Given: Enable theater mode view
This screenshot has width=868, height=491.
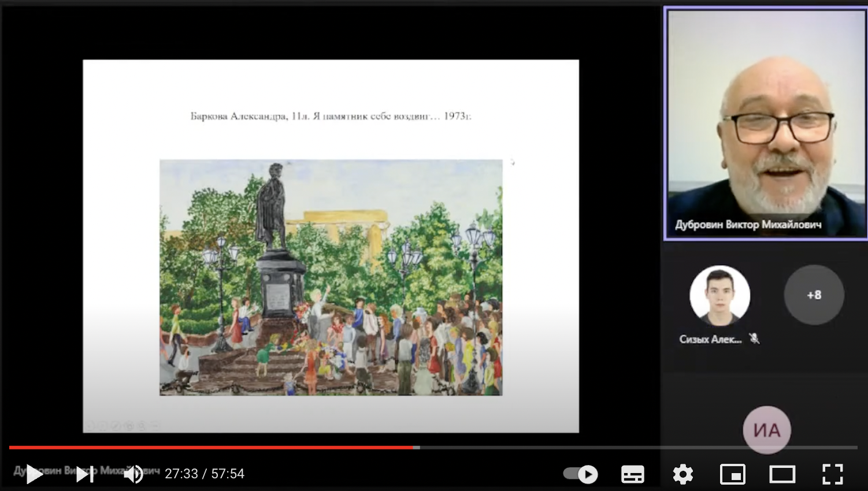Looking at the screenshot, I should point(782,474).
